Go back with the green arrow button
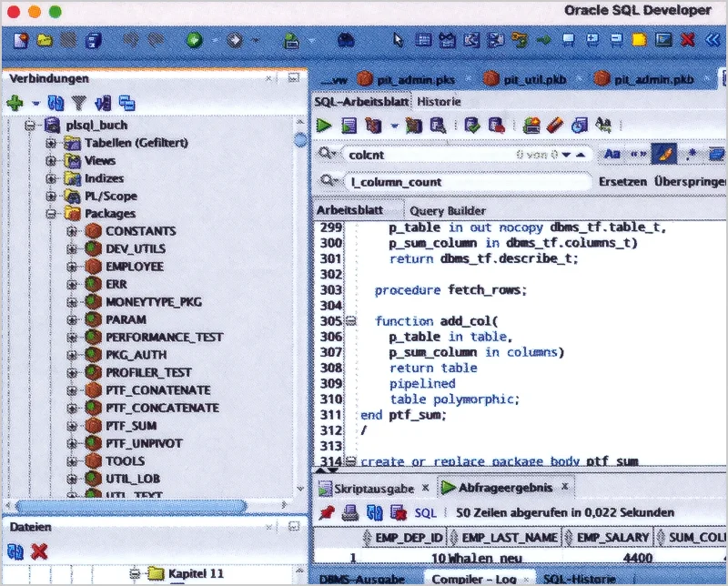This screenshot has width=728, height=586. tap(195, 40)
